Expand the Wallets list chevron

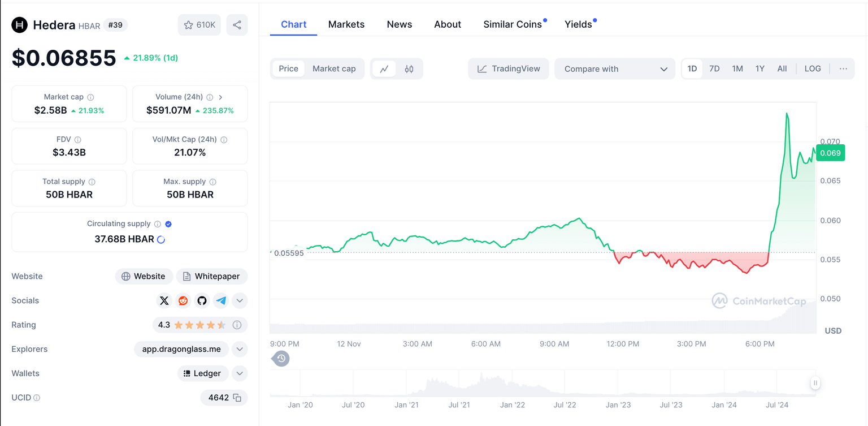click(x=240, y=373)
